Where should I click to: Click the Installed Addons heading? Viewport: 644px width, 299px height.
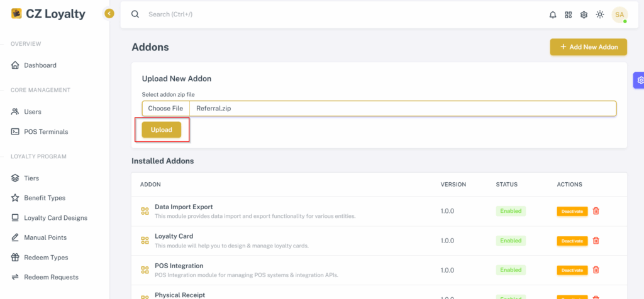(x=163, y=161)
